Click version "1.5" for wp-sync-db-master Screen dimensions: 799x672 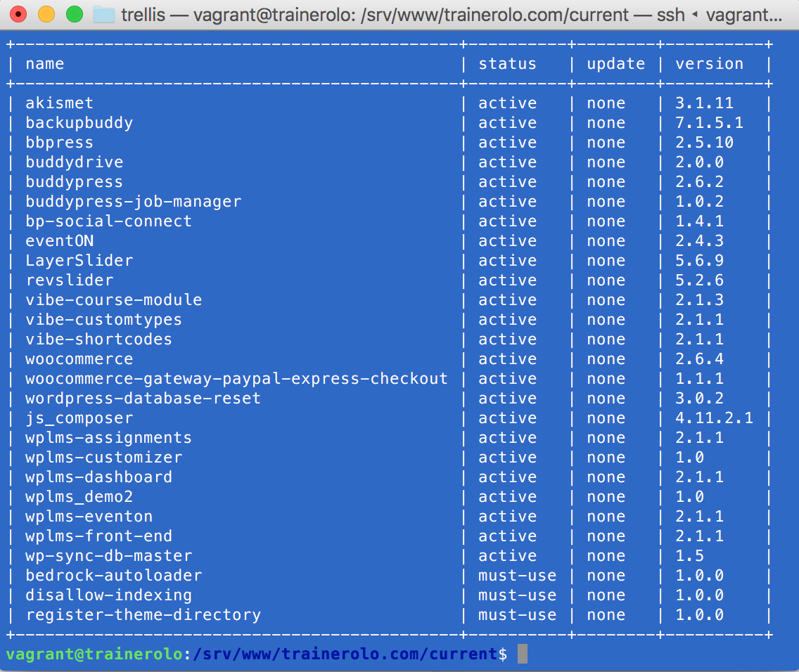coord(690,556)
